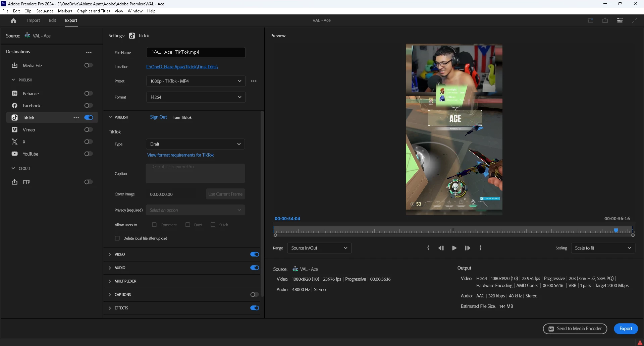Click the Use Current Frame button
The width and height of the screenshot is (644, 346).
tap(225, 194)
